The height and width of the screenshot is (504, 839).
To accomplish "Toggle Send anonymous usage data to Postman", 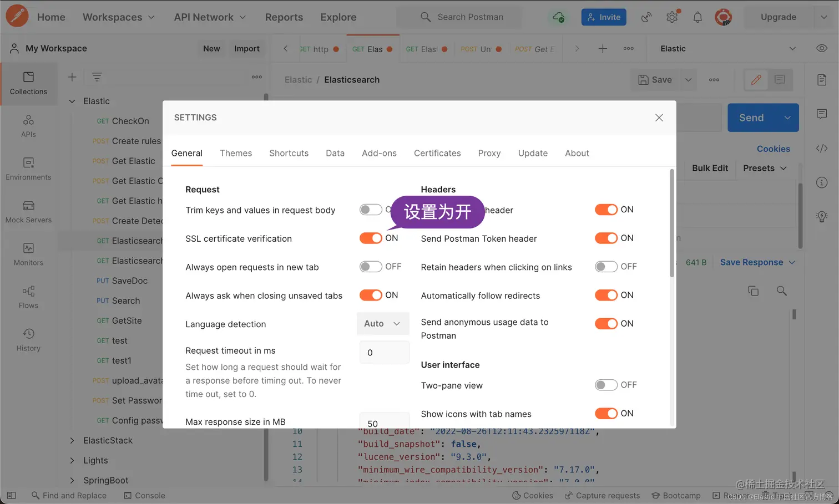I will [606, 323].
